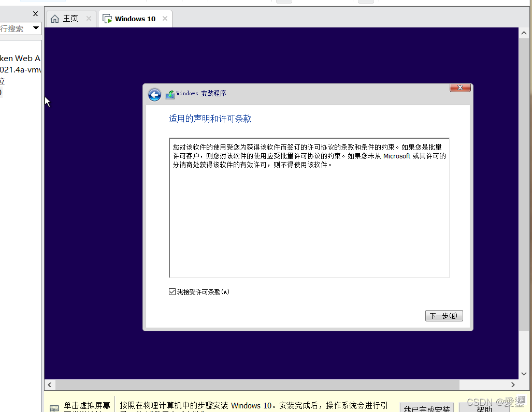Screen dimensions: 532x412
Task: Click the 下一步(N) button
Action: pos(444,316)
